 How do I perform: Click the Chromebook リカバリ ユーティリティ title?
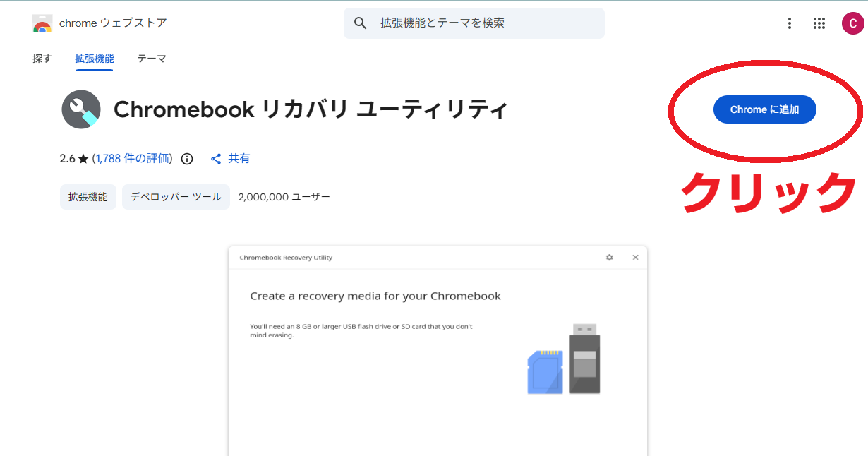pyautogui.click(x=311, y=109)
